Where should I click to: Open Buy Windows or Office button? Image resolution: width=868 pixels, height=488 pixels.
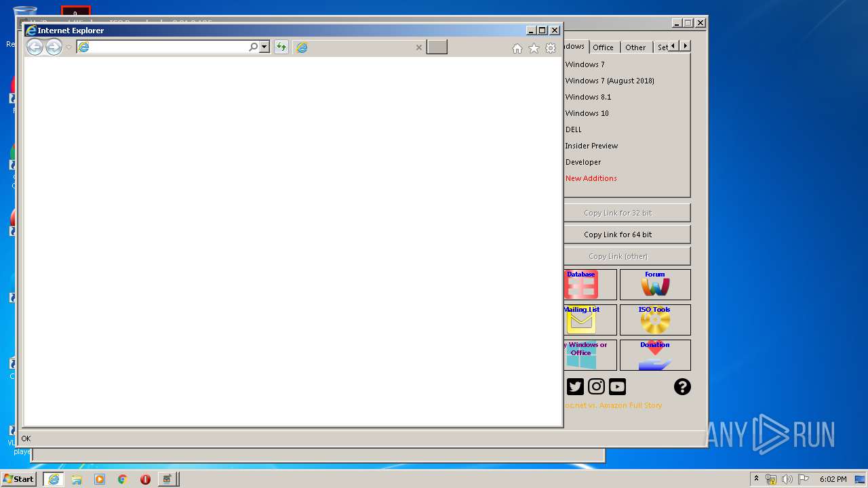pos(590,355)
